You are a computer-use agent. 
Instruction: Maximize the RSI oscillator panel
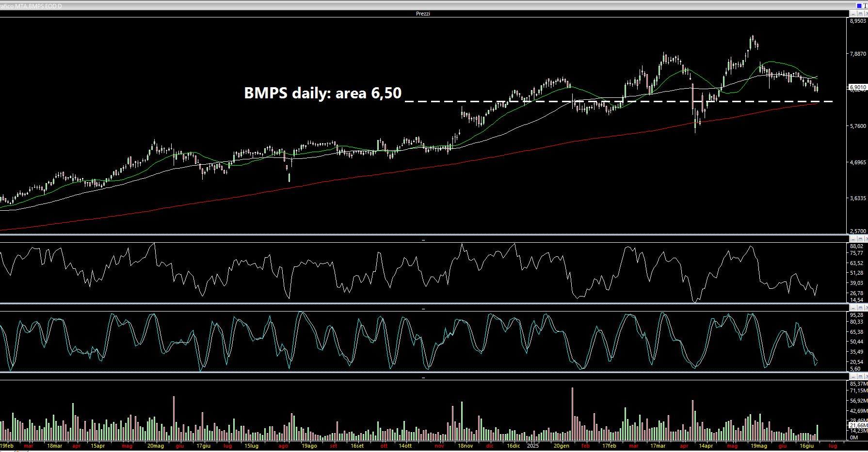point(861,239)
